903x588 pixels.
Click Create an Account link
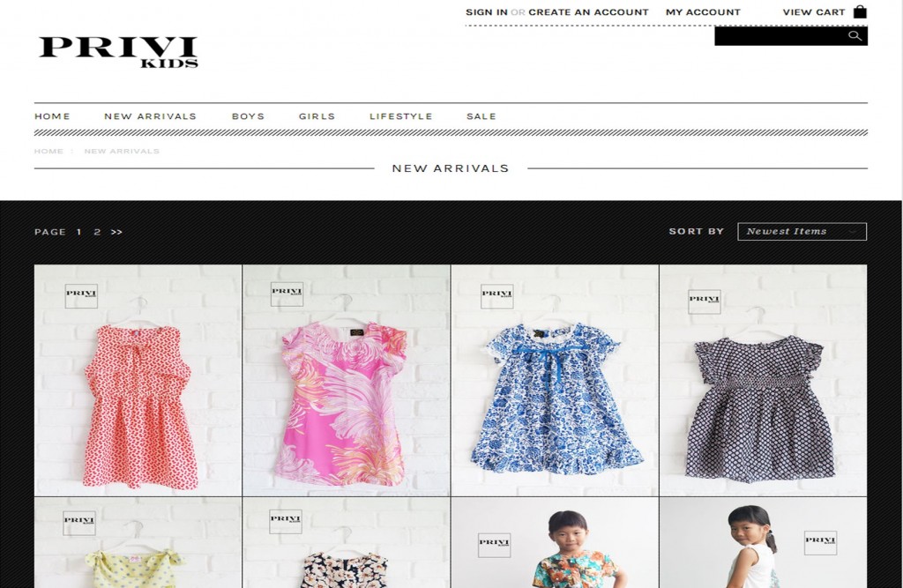(x=588, y=12)
